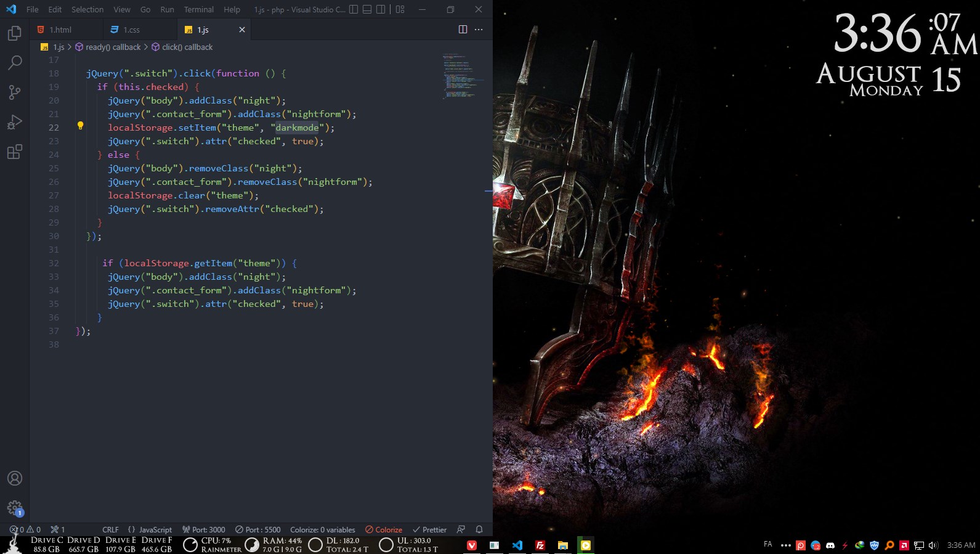Screen dimensions: 980x554
Task: Open volume control speaker icon
Action: [x=933, y=545]
